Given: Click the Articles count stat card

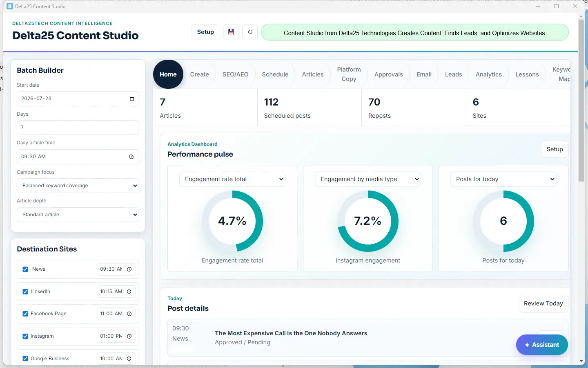Looking at the screenshot, I should pos(205,108).
